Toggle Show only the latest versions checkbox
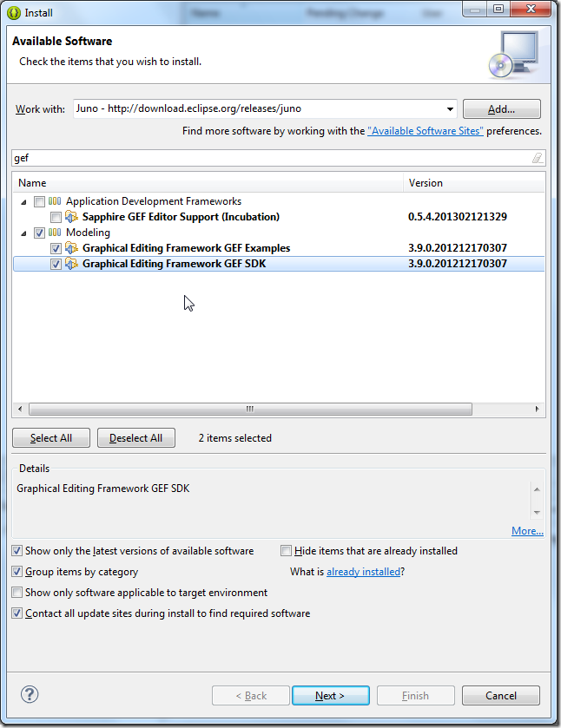The image size is (561, 728). [x=17, y=551]
